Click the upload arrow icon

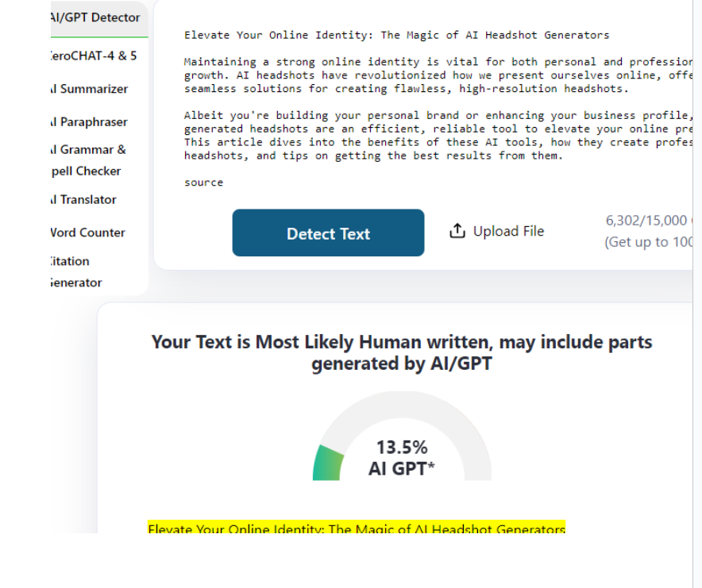[x=457, y=231]
